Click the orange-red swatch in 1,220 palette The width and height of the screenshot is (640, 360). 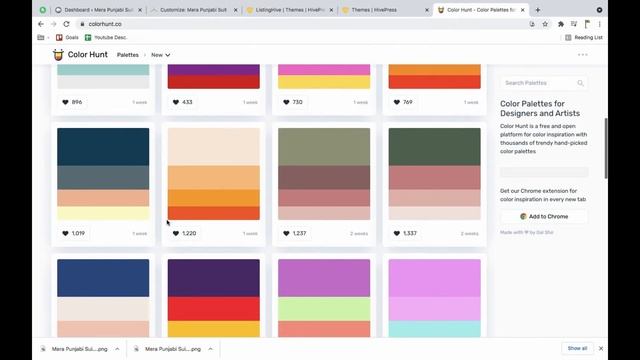[x=213, y=213]
